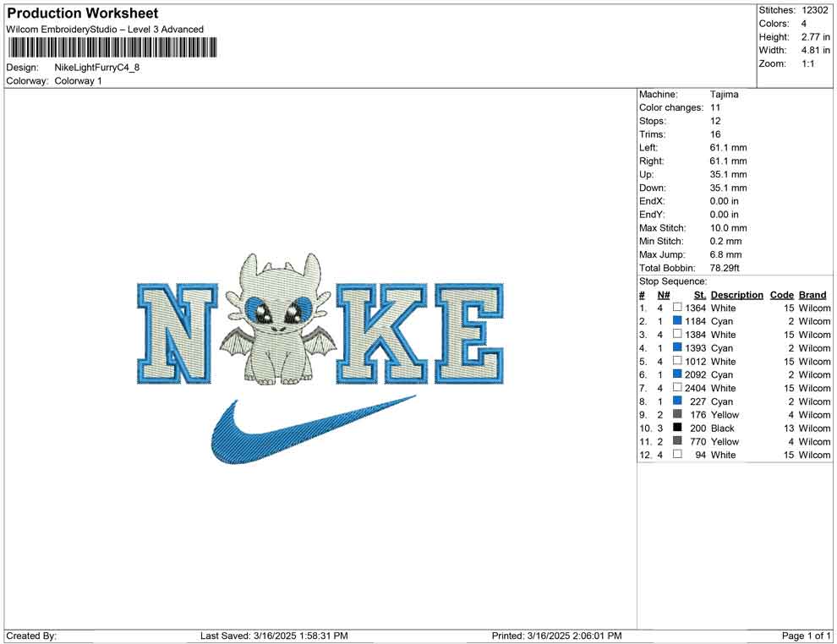837x644 pixels.
Task: Click the Width value '4.81 in'
Action: coord(815,50)
